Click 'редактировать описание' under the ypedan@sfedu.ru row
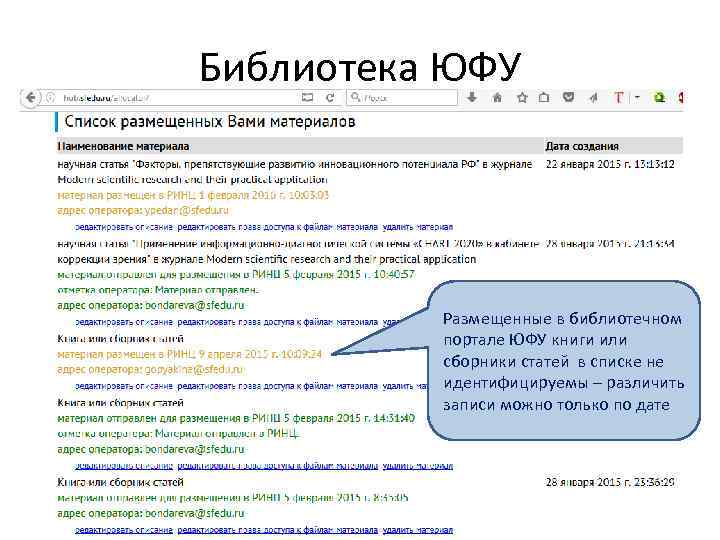 (x=124, y=227)
